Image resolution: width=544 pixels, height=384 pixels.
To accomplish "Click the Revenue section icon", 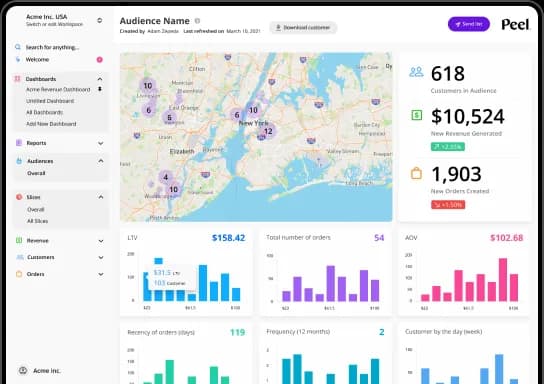I will point(19,240).
